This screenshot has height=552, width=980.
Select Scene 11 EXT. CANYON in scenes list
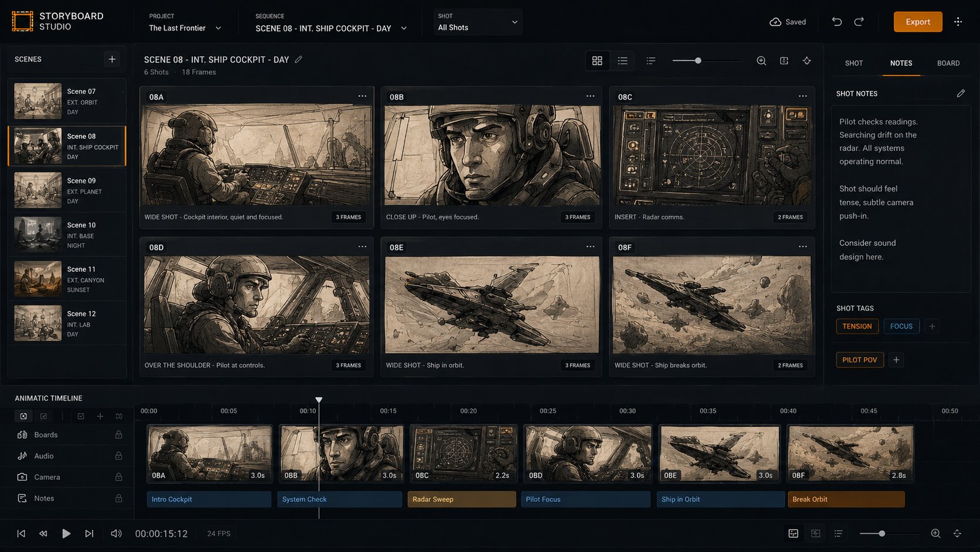coord(67,279)
